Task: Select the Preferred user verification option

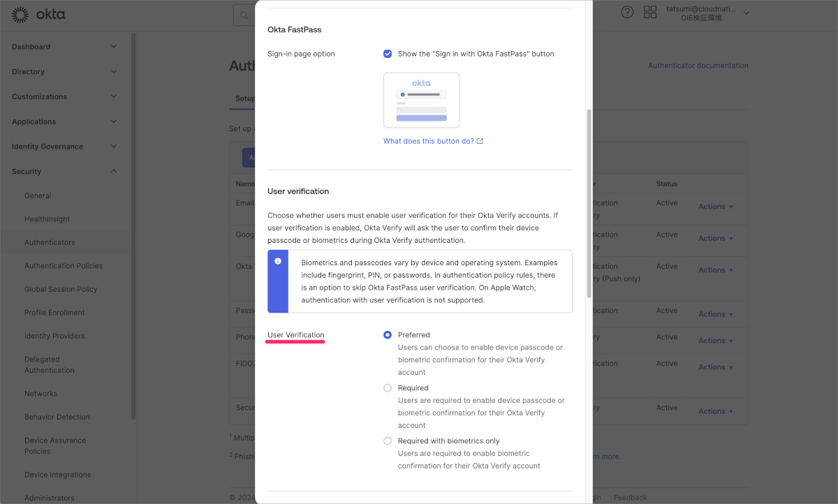Action: (x=388, y=335)
